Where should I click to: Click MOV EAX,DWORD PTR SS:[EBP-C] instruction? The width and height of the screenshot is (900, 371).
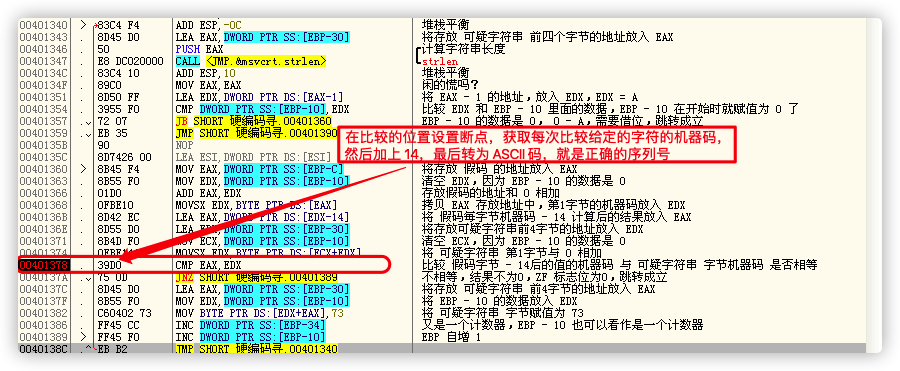coord(260,169)
